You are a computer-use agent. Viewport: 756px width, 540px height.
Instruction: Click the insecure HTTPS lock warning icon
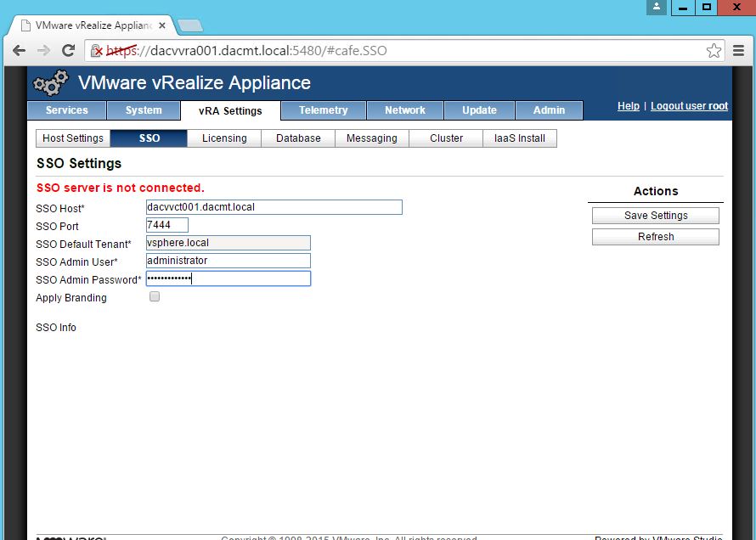coord(97,51)
